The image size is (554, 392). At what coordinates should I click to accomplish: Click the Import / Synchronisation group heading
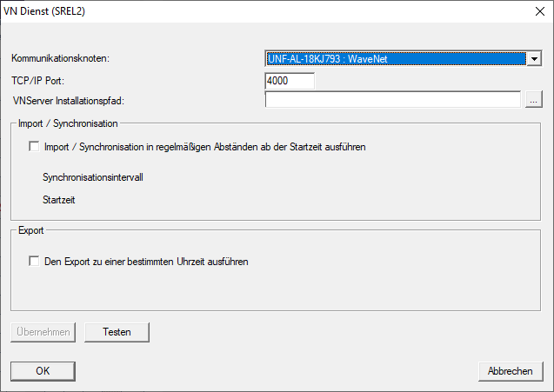(68, 124)
